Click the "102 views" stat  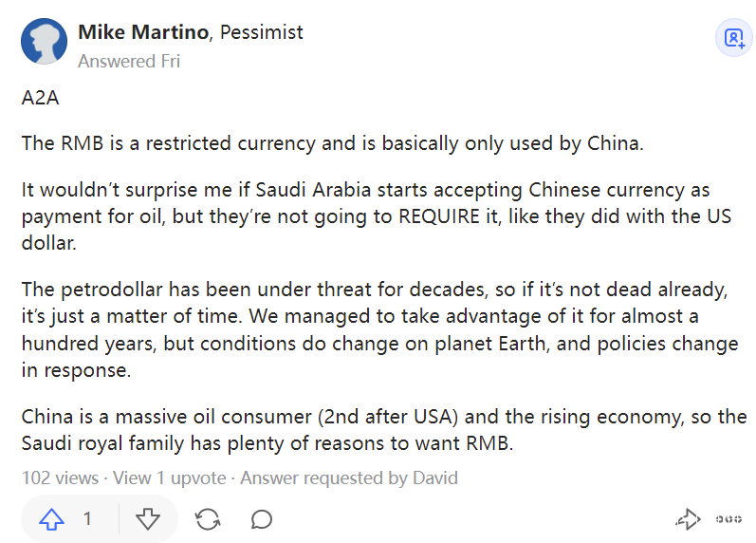[60, 477]
